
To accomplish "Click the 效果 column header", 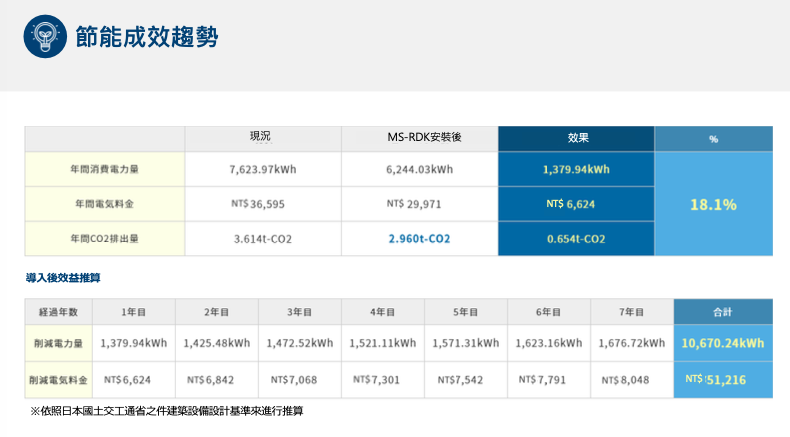I will (576, 138).
